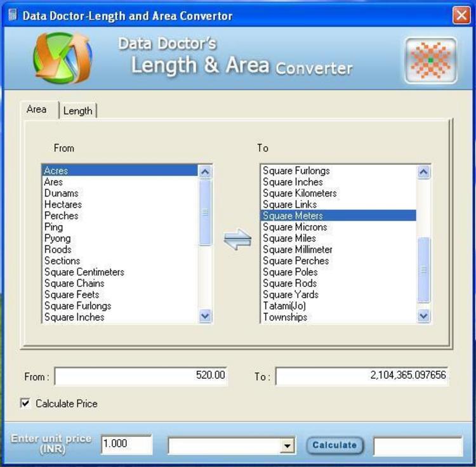Click the orange starburst logo icon

point(431,61)
